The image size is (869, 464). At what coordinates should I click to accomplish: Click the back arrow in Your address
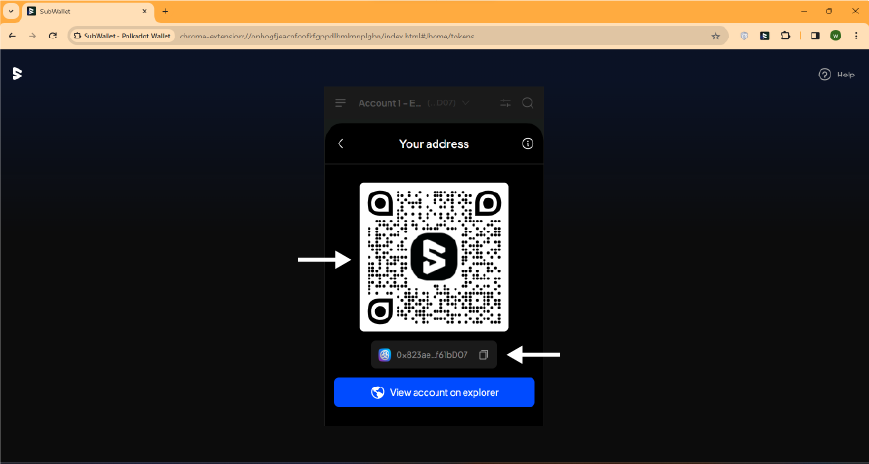click(341, 144)
